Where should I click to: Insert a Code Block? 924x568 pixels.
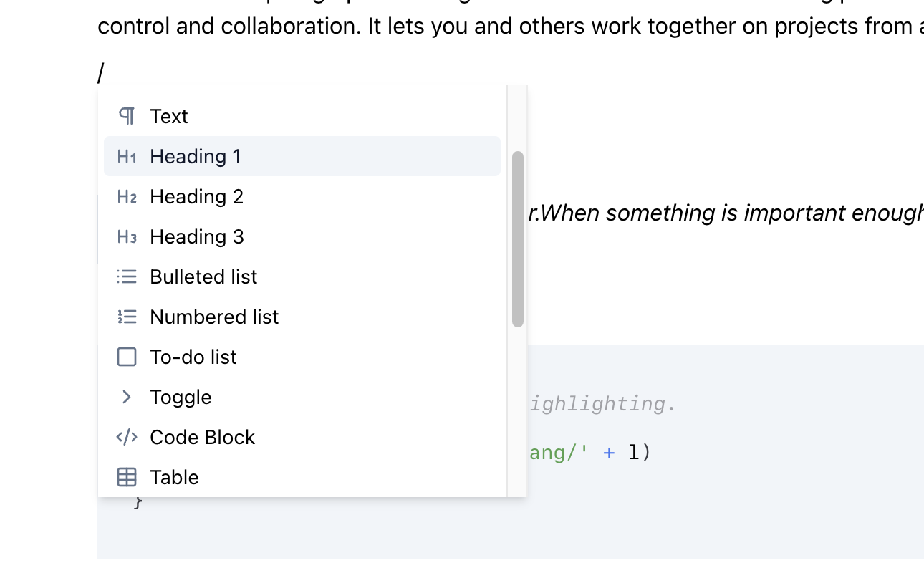click(202, 437)
